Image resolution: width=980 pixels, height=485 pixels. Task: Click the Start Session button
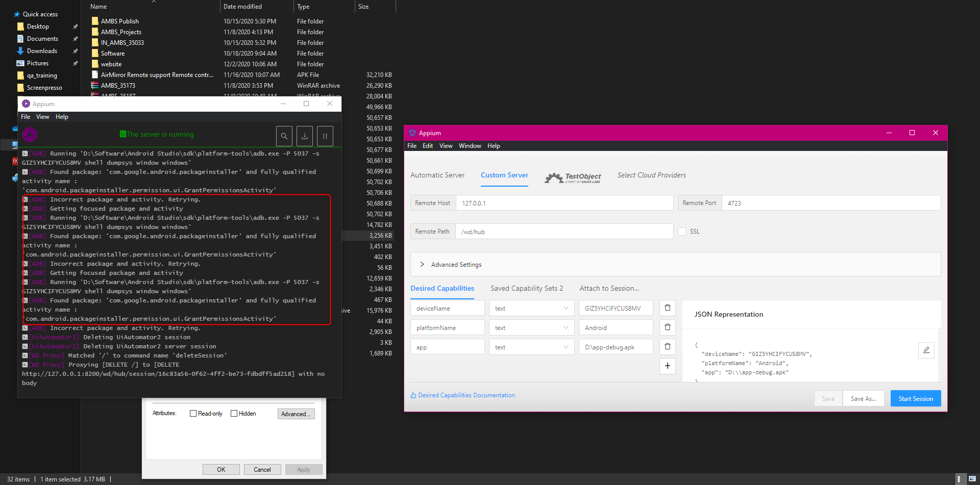[915, 398]
